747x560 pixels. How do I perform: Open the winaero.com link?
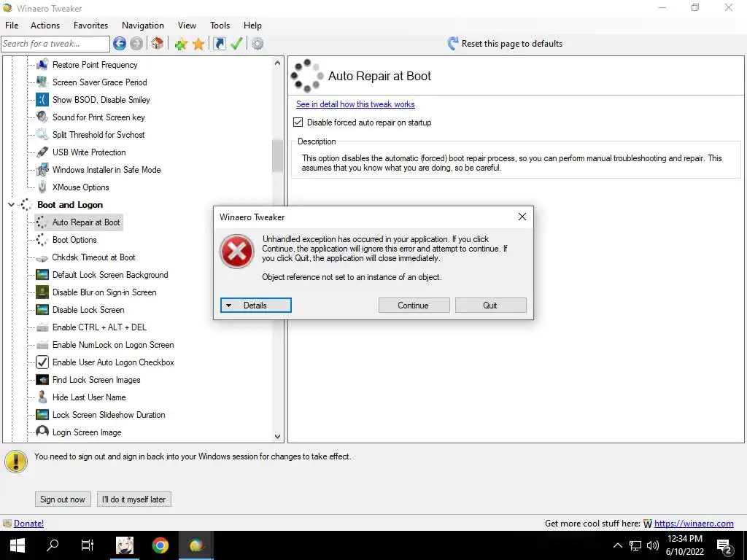tap(694, 524)
